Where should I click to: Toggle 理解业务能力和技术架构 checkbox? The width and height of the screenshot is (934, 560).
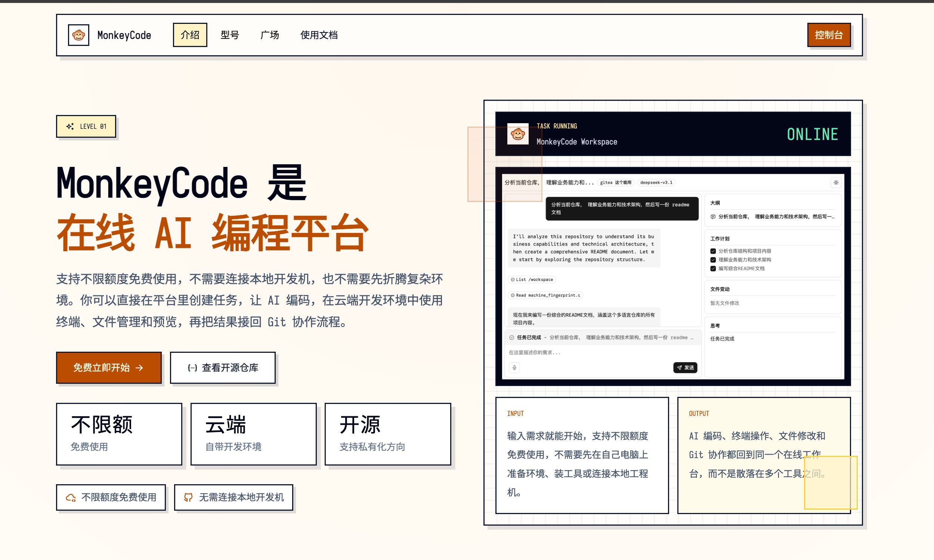point(713,259)
